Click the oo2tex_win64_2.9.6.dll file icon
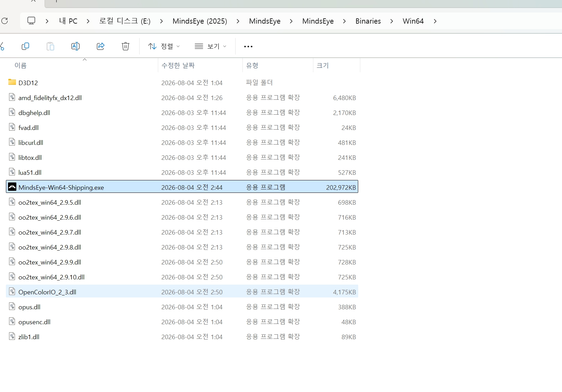Screen dimensions: 562x392 [x=12, y=217]
